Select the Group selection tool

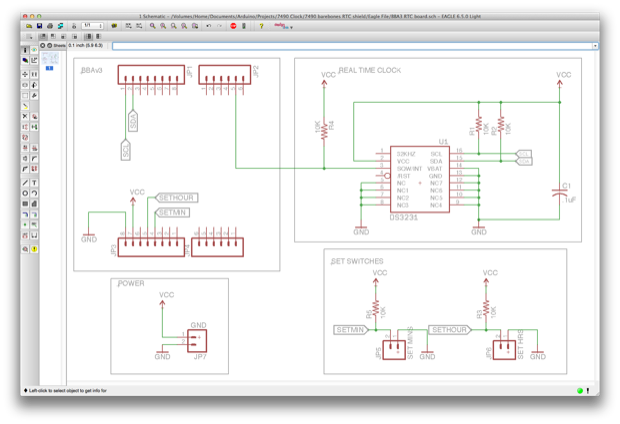(25, 95)
